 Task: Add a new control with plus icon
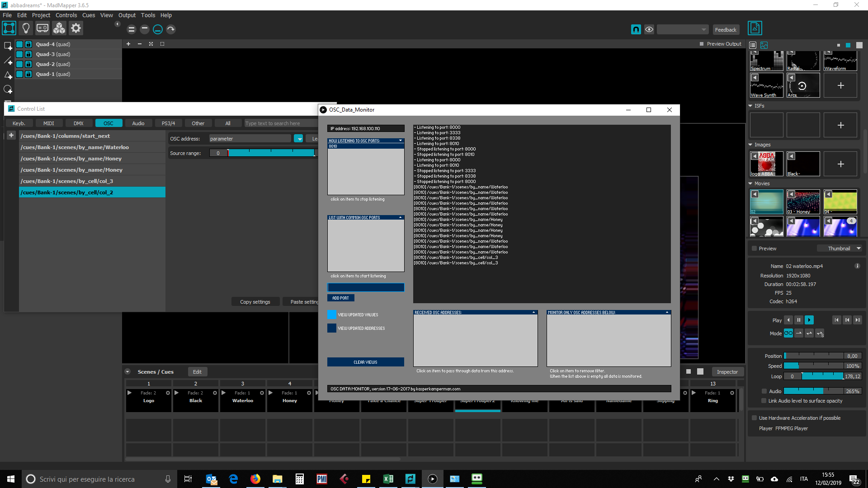11,135
